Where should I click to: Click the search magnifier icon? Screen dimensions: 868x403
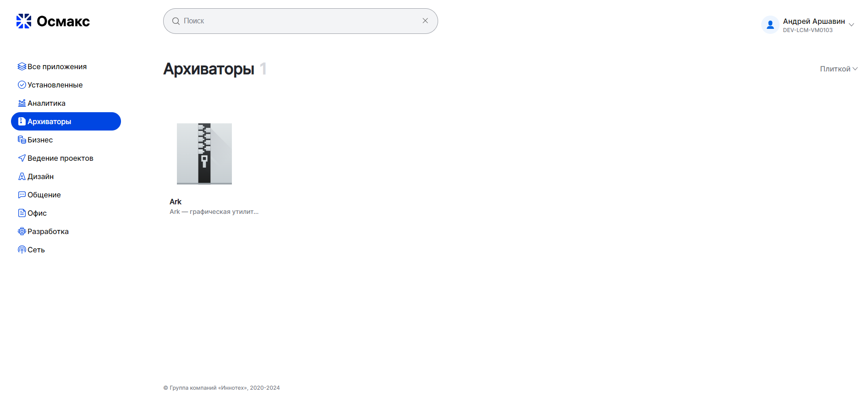point(176,21)
